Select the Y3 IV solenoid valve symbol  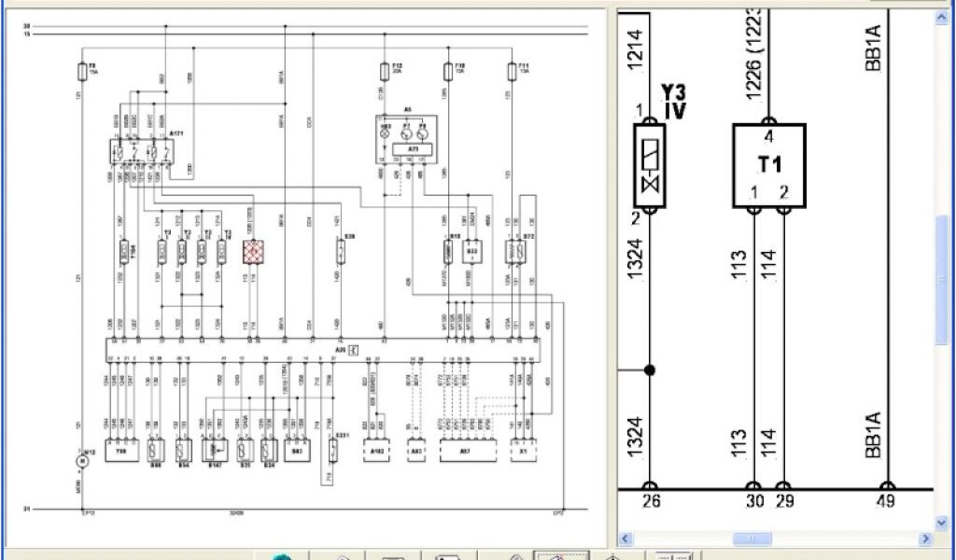point(648,164)
